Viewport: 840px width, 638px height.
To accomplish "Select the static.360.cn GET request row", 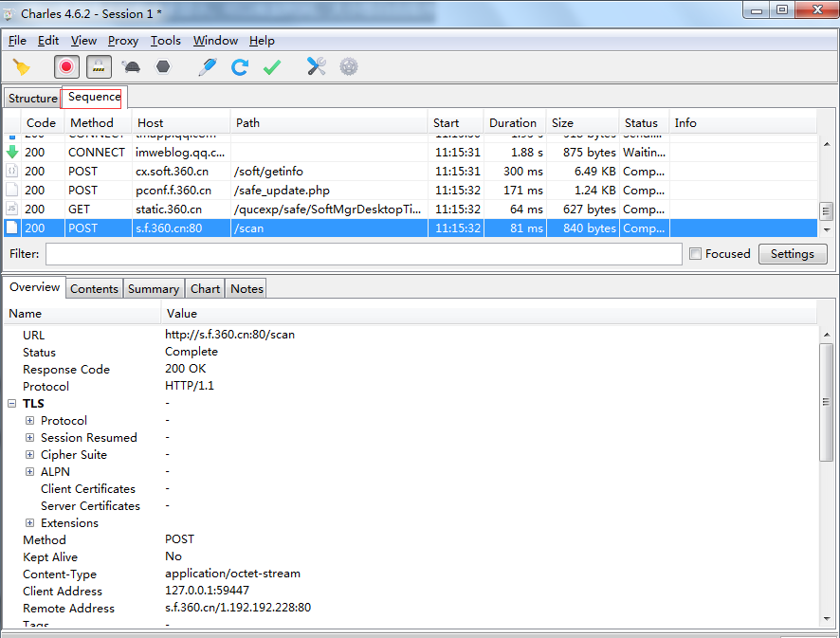I will (x=411, y=209).
